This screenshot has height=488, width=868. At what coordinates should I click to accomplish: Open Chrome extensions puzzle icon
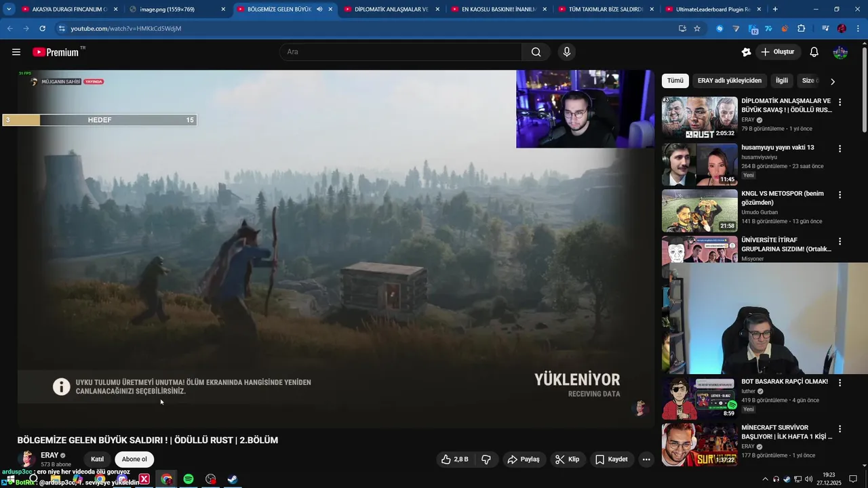pyautogui.click(x=802, y=28)
